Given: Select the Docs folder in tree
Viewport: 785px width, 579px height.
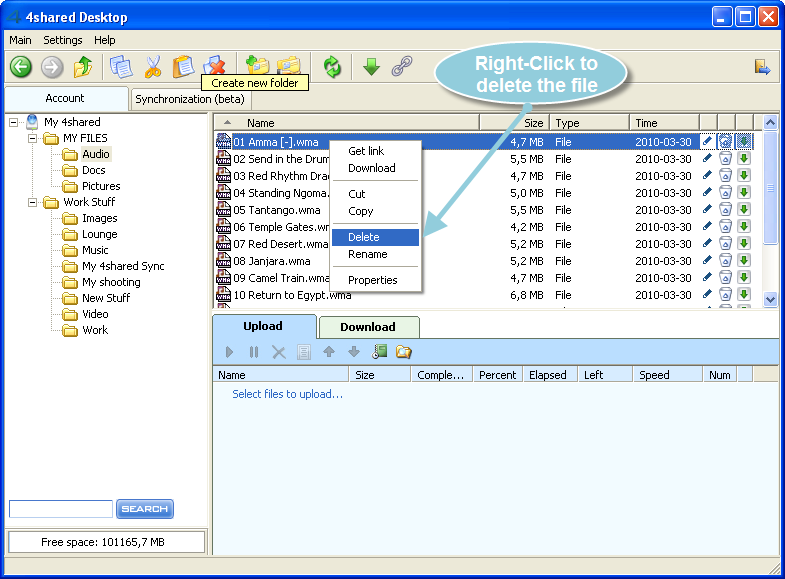Looking at the screenshot, I should [94, 170].
